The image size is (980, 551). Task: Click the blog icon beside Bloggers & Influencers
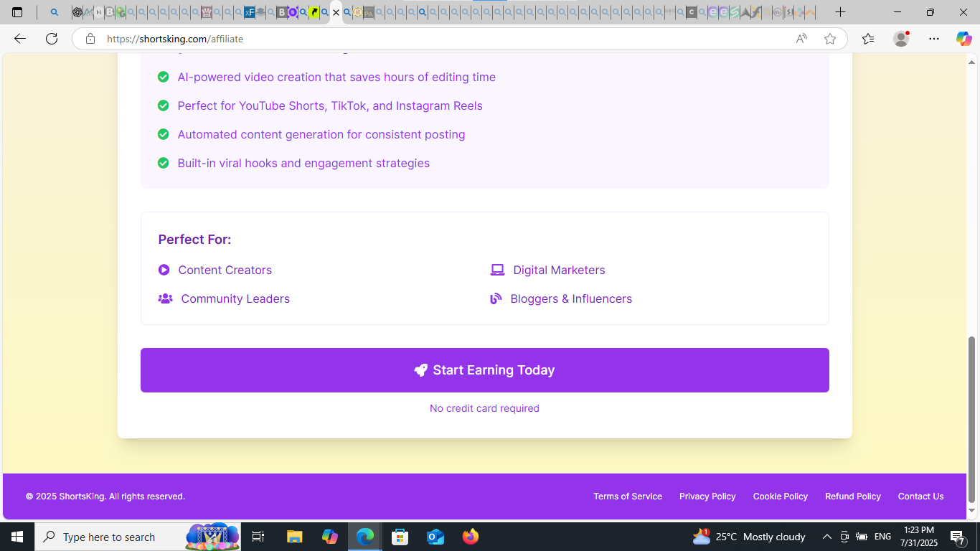pyautogui.click(x=496, y=298)
